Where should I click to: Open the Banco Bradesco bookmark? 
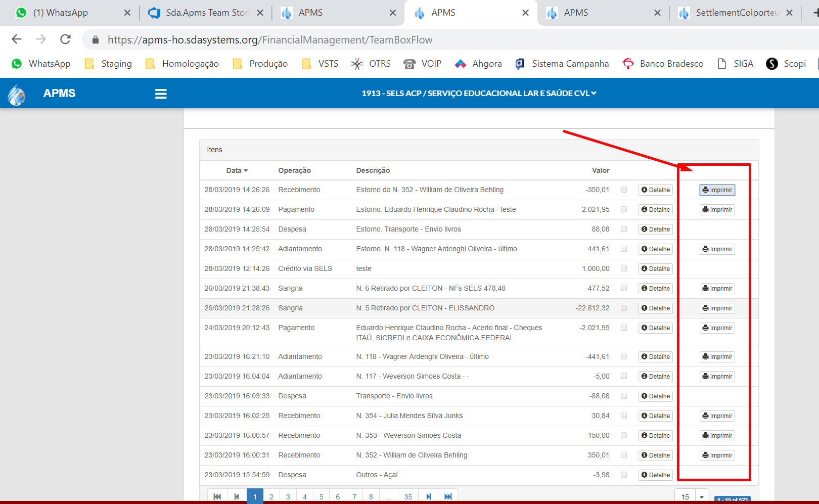[x=663, y=64]
